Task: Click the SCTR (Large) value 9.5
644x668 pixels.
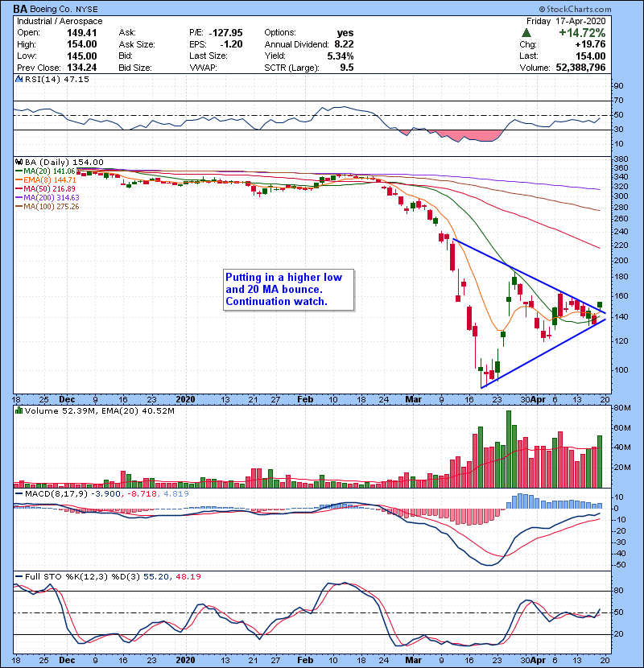Action: pyautogui.click(x=347, y=68)
